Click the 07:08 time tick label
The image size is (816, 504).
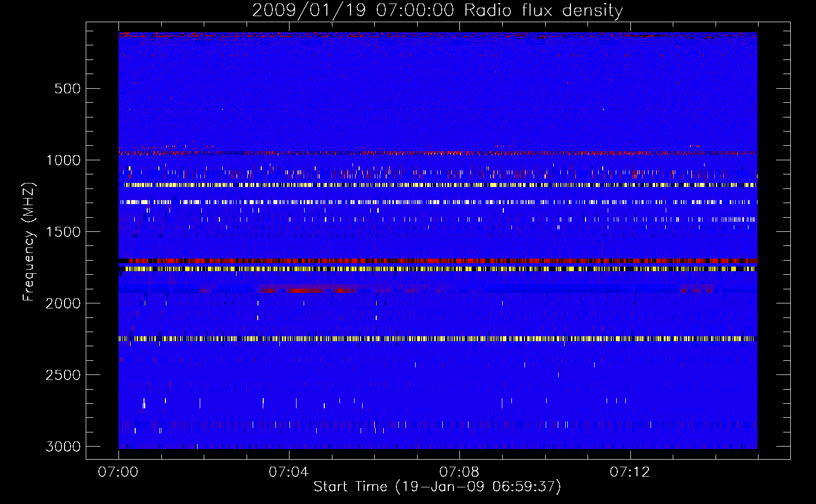[459, 472]
